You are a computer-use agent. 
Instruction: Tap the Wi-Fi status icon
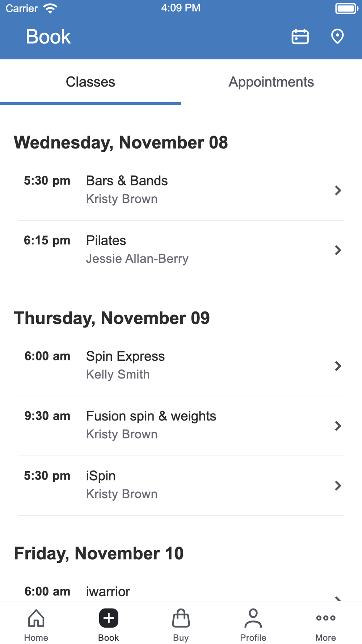tap(50, 8)
